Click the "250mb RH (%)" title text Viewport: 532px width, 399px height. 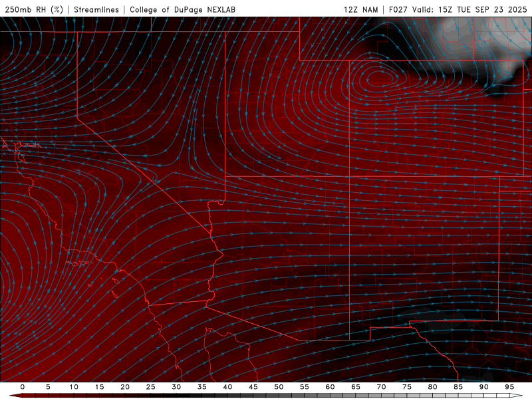click(34, 9)
